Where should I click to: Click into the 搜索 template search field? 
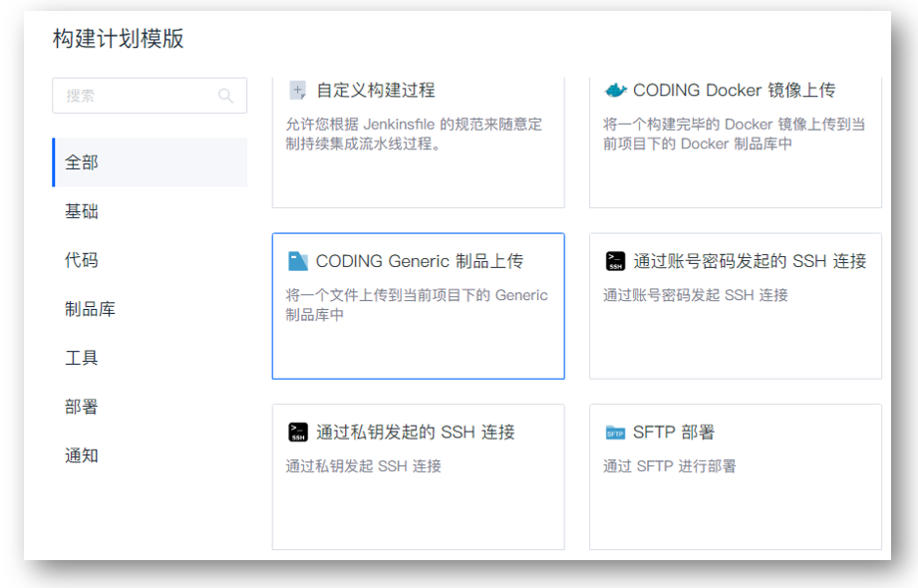[x=150, y=96]
